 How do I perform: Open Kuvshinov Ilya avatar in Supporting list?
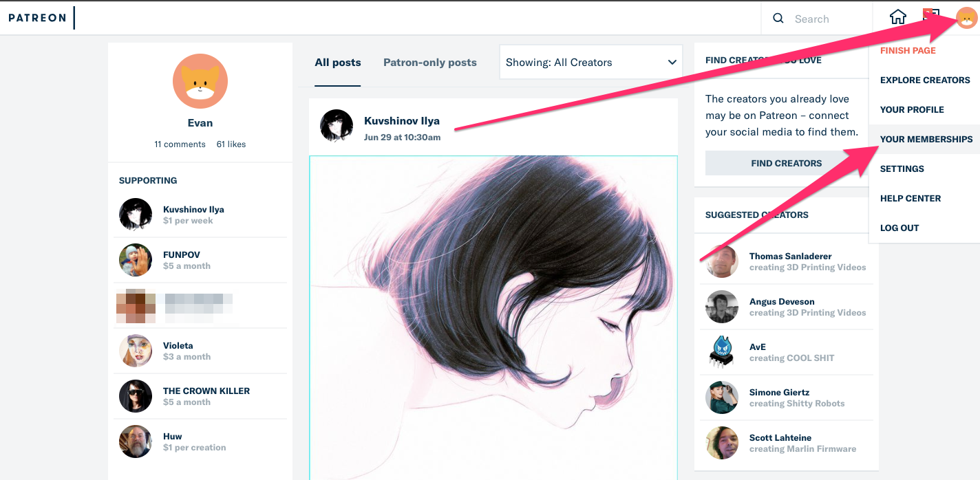[x=136, y=215]
